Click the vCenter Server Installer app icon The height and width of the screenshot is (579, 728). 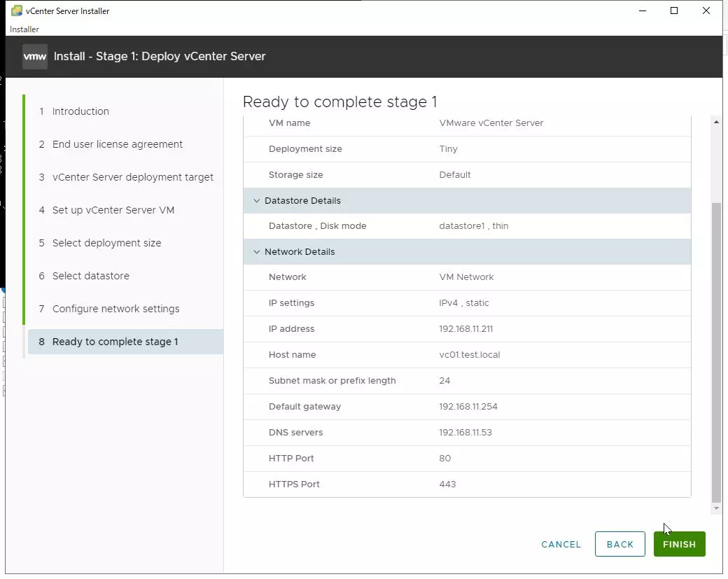click(x=17, y=11)
